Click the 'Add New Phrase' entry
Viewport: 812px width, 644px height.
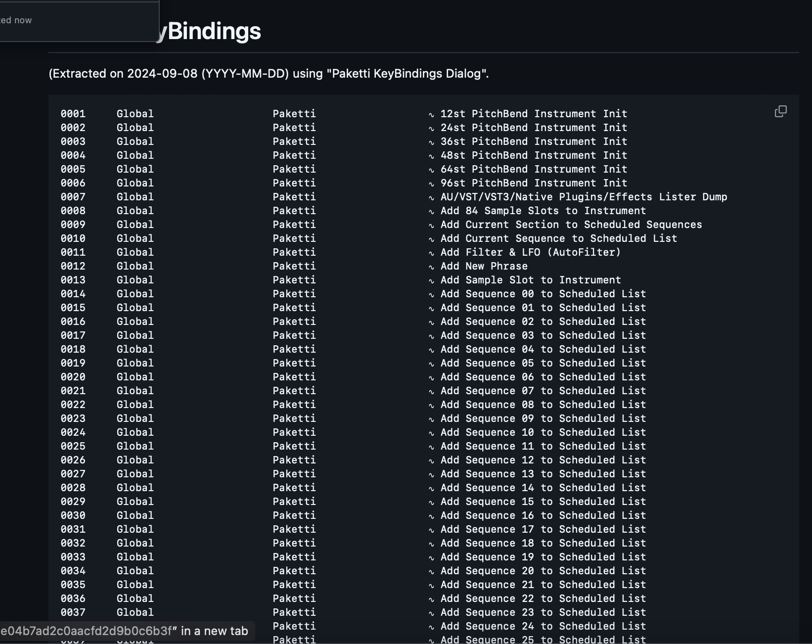(484, 266)
